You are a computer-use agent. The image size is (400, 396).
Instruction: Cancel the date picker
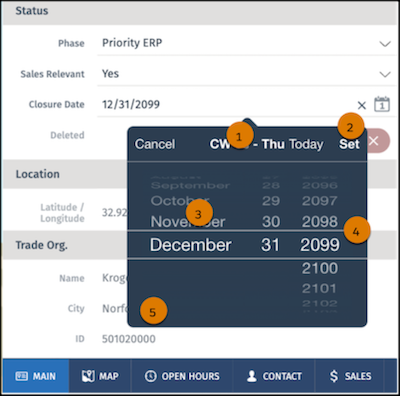click(x=155, y=144)
